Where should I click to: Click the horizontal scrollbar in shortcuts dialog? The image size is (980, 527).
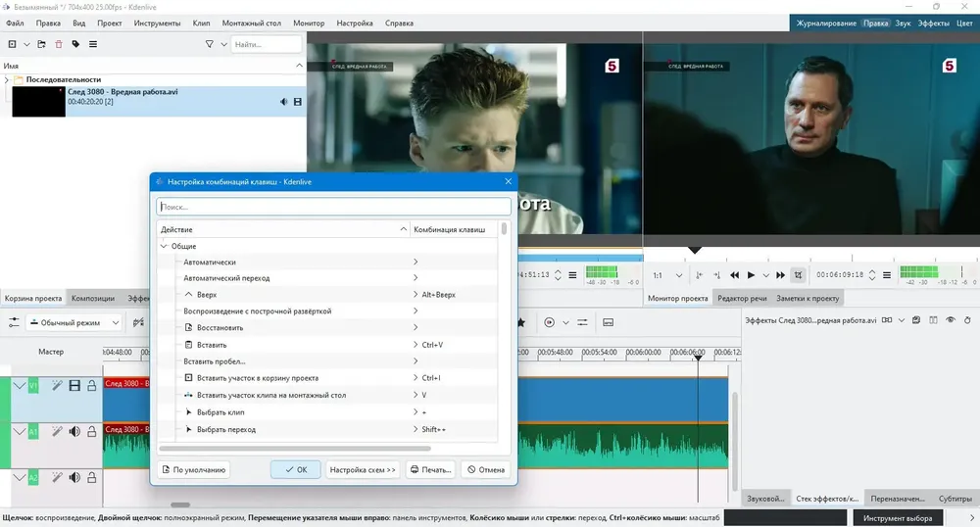point(294,449)
